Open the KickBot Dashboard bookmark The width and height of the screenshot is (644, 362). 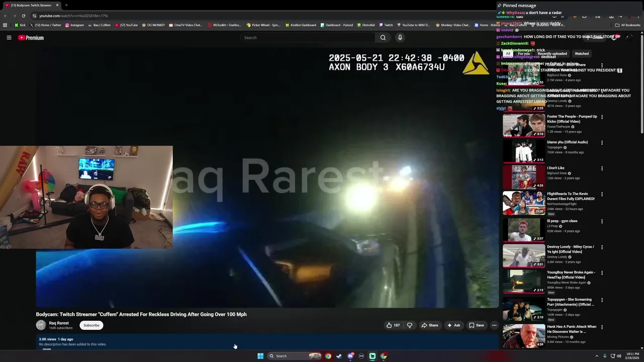[x=301, y=25]
